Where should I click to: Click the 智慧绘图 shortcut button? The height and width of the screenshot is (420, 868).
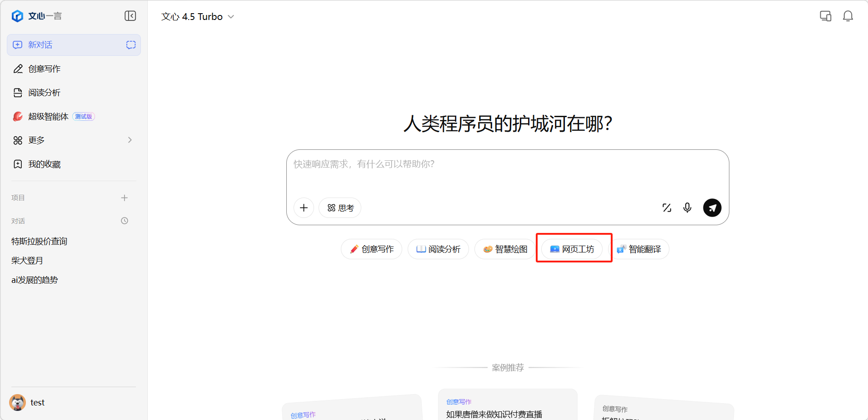click(x=505, y=249)
